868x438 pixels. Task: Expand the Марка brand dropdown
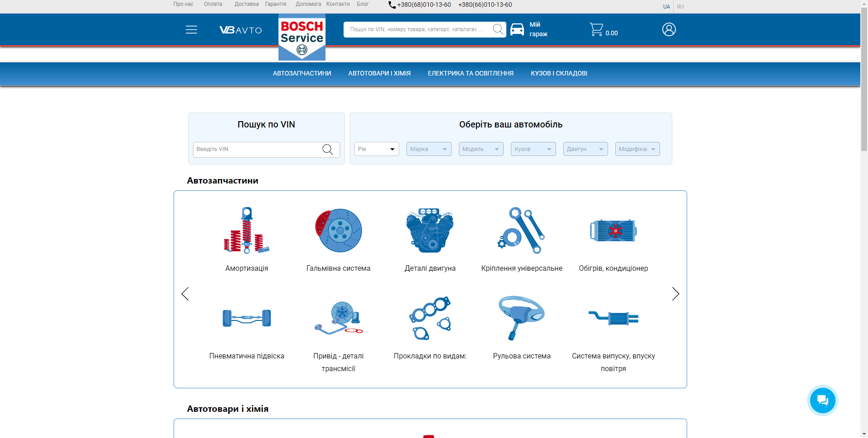(x=429, y=149)
